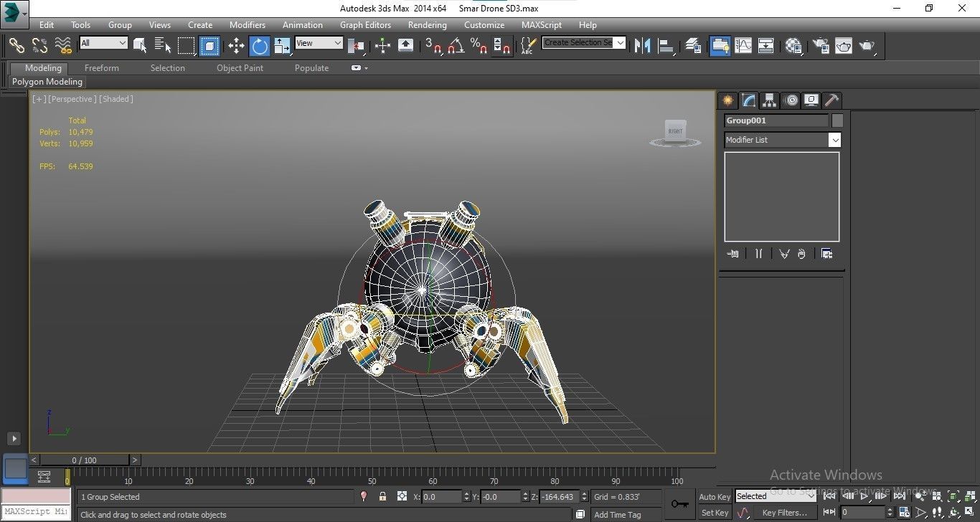The image size is (980, 522).
Task: Switch to the Motion command panel
Action: 791,100
